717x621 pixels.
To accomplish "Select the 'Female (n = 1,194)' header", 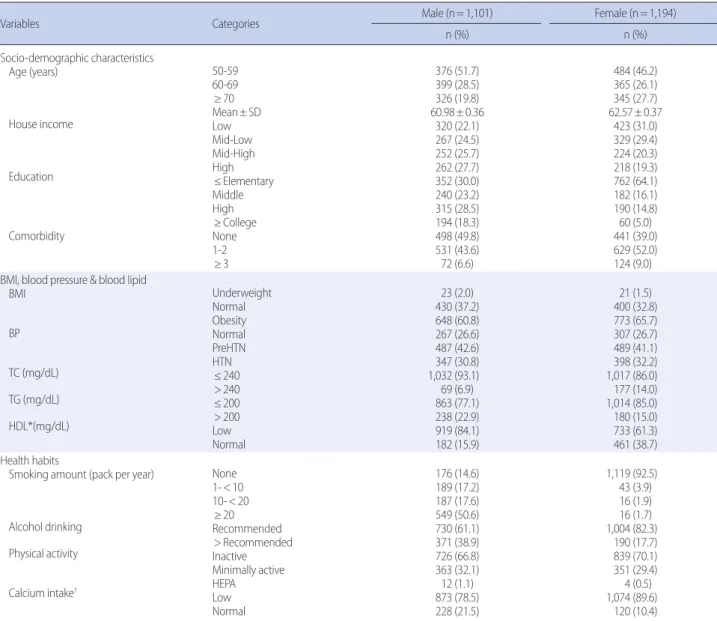I will (635, 13).
